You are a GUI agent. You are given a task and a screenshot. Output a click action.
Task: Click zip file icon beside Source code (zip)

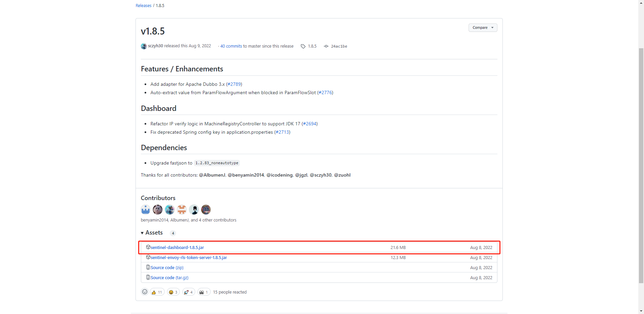point(148,267)
